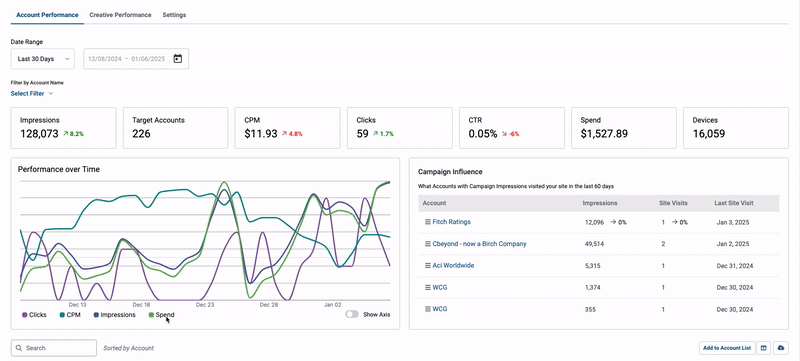Viewport: 800px width, 361px height.
Task: Click the CTR value 0.05%
Action: [483, 134]
